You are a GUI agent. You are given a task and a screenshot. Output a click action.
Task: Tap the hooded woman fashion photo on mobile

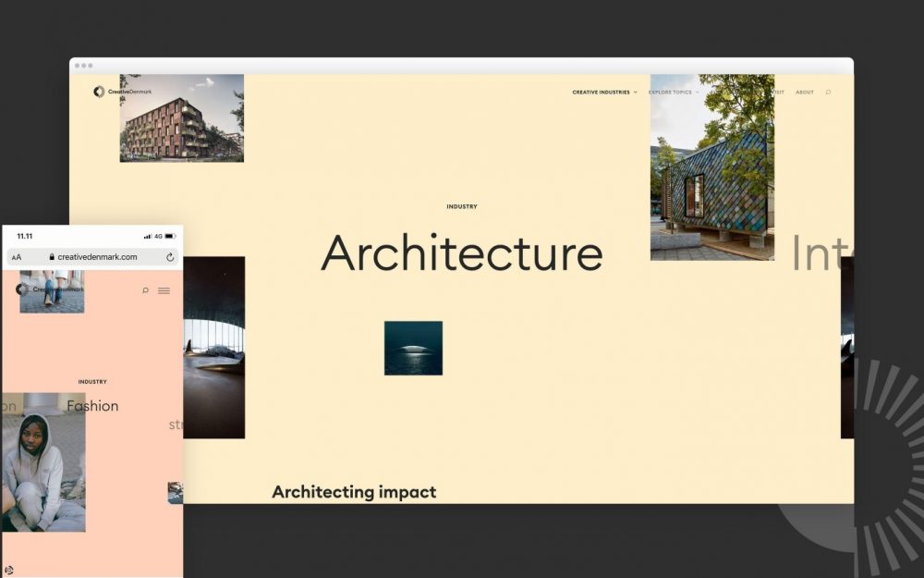(43, 462)
